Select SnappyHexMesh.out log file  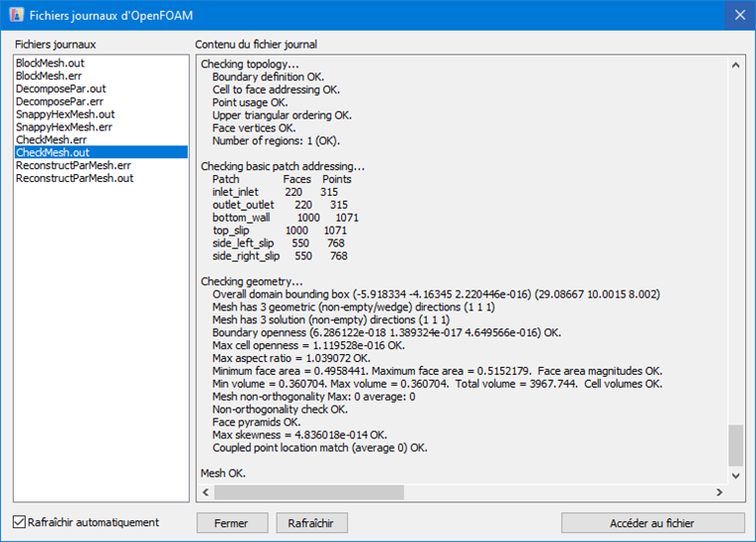(66, 114)
